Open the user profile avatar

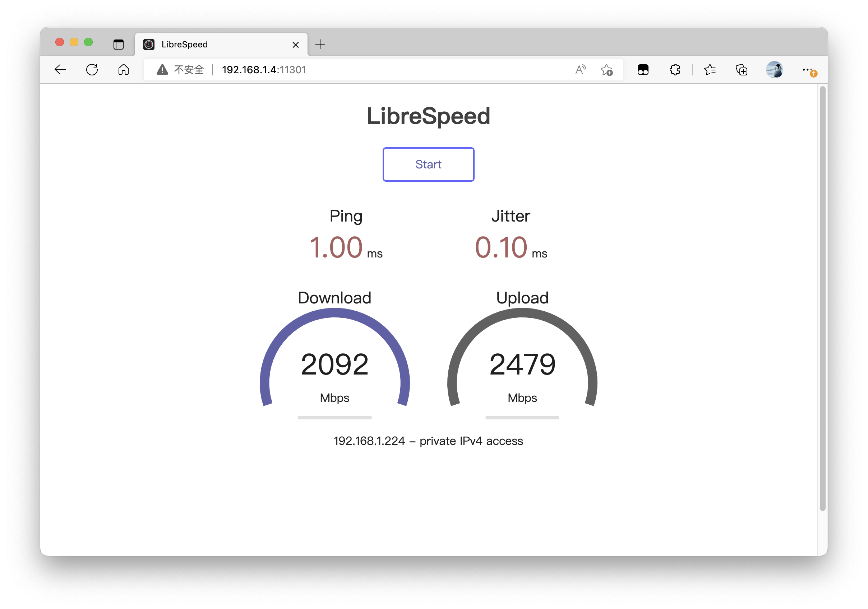774,70
